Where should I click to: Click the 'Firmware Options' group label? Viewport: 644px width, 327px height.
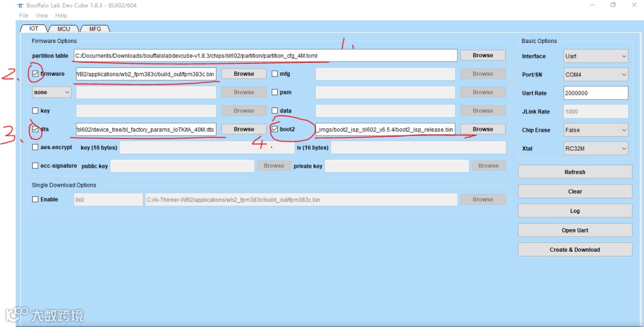pyautogui.click(x=54, y=41)
